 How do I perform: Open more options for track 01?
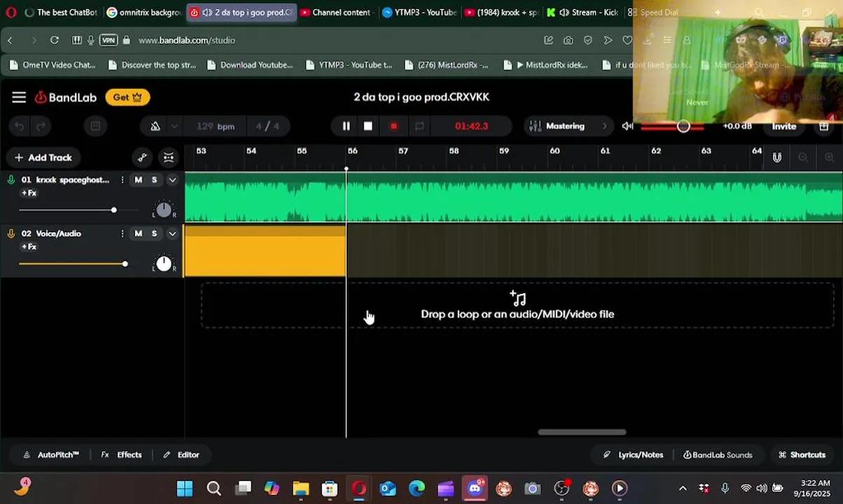(x=123, y=180)
